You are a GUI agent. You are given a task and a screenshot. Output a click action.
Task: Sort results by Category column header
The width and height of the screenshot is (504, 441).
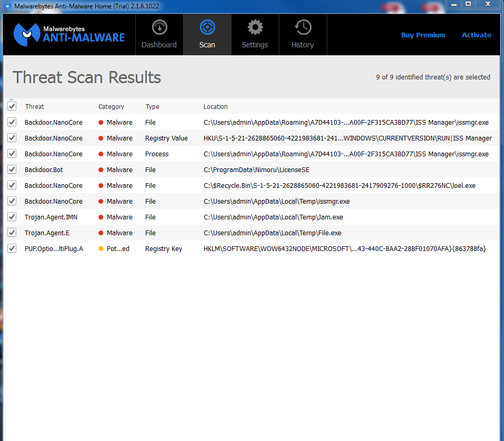[x=111, y=107]
